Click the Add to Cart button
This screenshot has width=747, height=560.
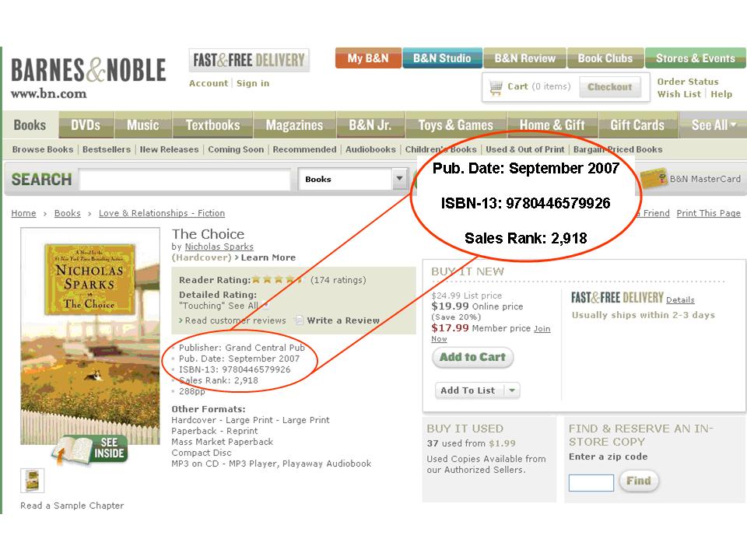coord(472,357)
